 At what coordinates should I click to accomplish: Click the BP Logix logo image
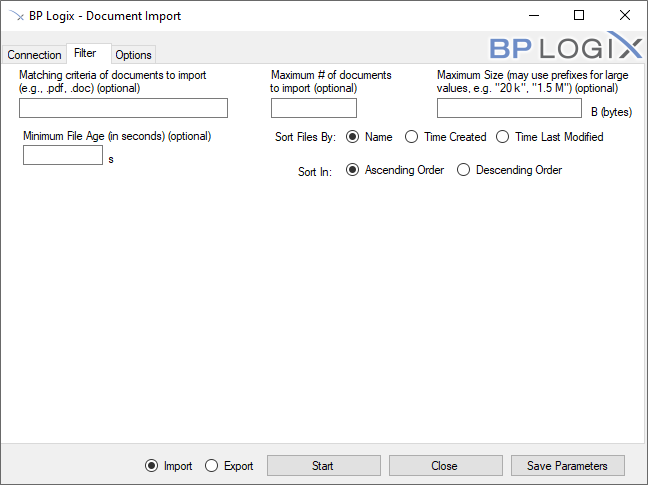(565, 46)
